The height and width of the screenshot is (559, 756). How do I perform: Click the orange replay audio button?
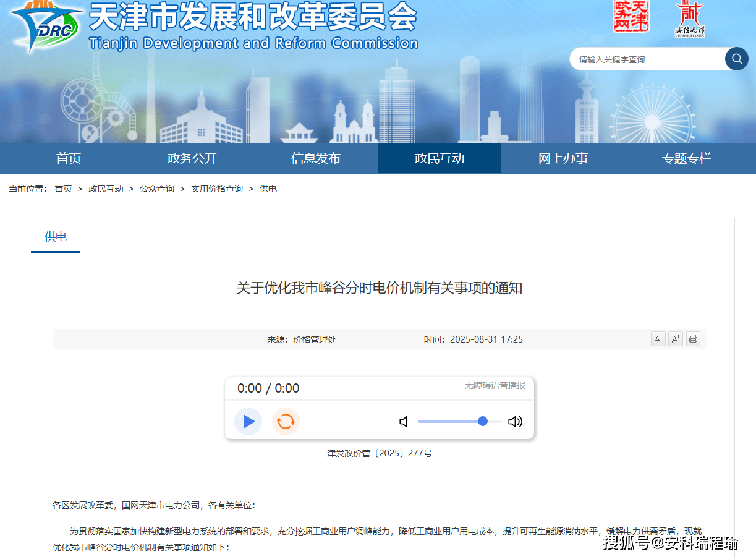(x=286, y=422)
